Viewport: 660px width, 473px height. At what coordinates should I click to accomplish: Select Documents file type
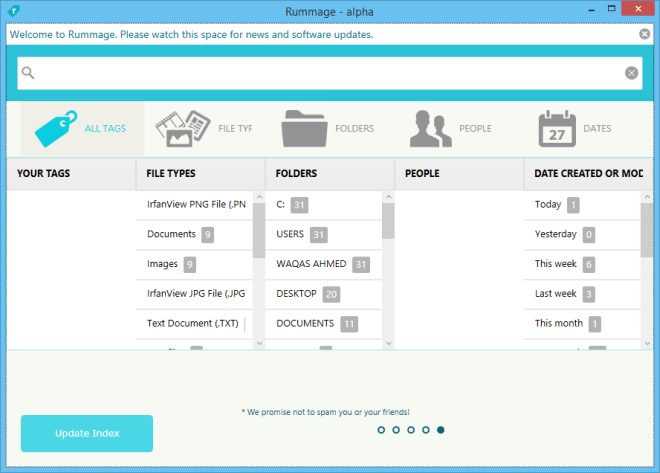pyautogui.click(x=194, y=234)
